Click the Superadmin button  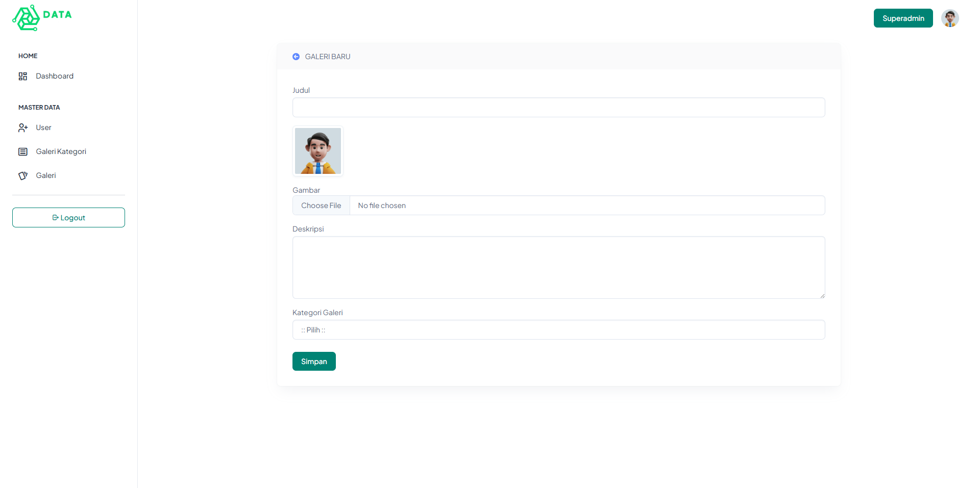pos(903,18)
